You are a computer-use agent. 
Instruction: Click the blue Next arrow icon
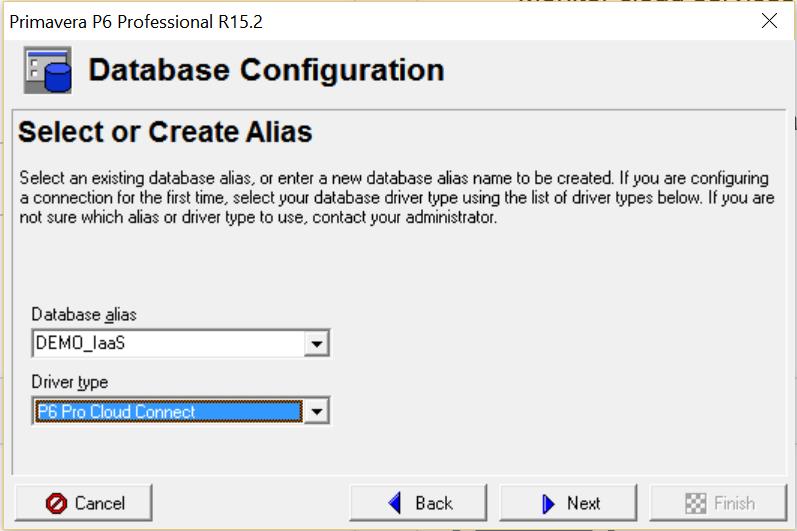548,503
